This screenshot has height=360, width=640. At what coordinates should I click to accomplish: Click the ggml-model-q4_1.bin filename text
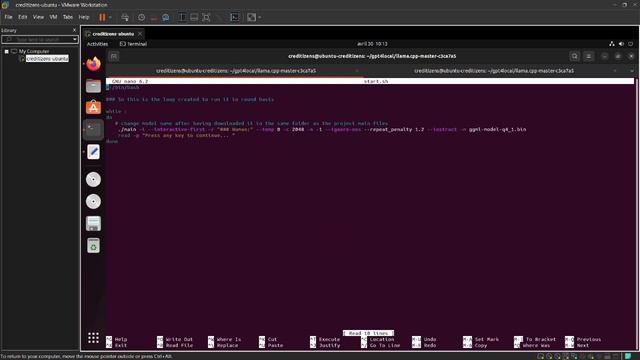pyautogui.click(x=497, y=129)
